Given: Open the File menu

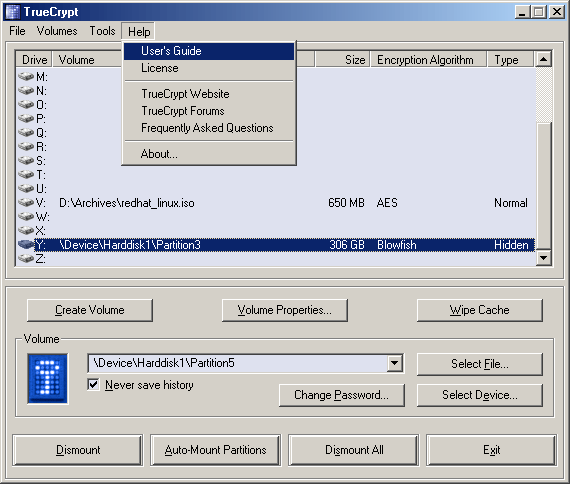Looking at the screenshot, I should click(x=17, y=31).
